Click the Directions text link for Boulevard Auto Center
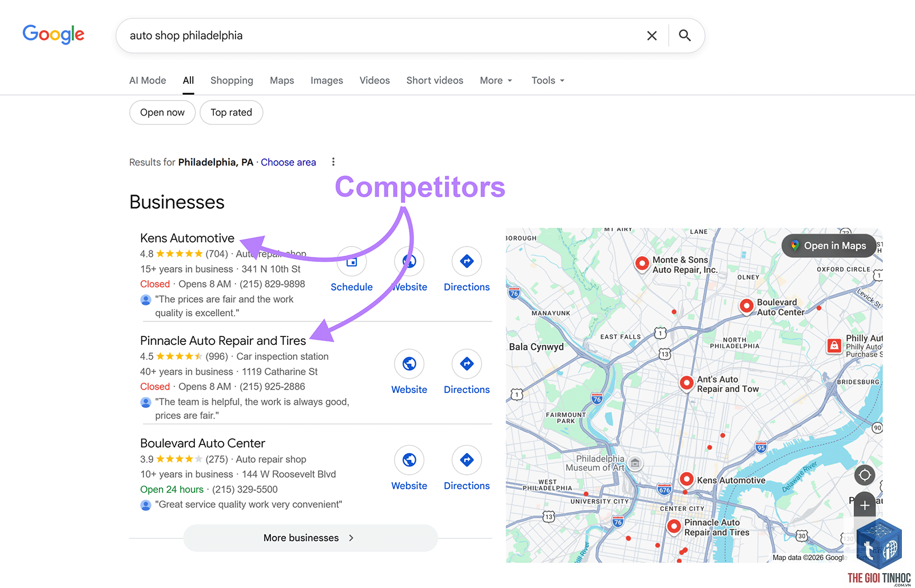The image size is (915, 588). [467, 486]
